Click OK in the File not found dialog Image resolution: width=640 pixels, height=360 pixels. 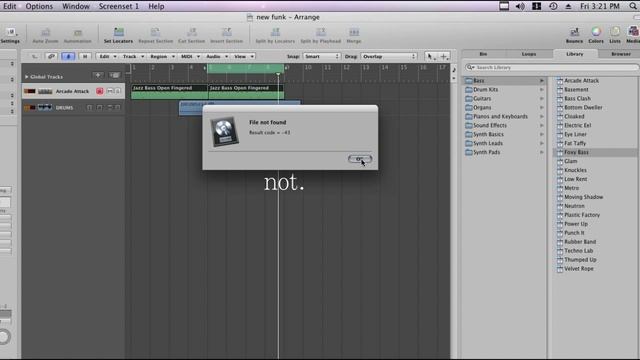(x=360, y=159)
